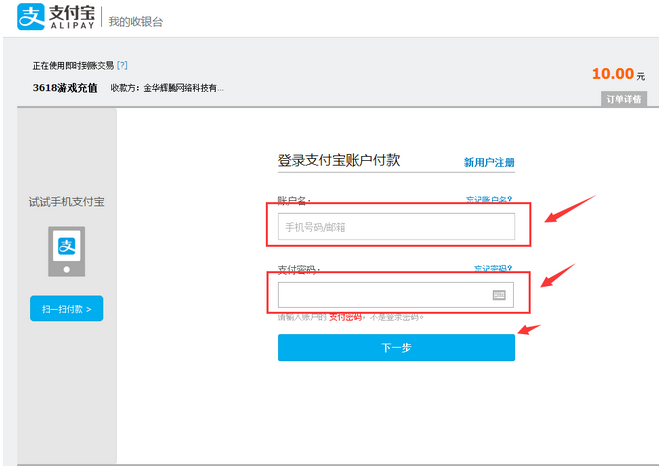Image resolution: width=659 pixels, height=466 pixels.
Task: Click the mobile Alipay phone icon
Action: pos(66,251)
